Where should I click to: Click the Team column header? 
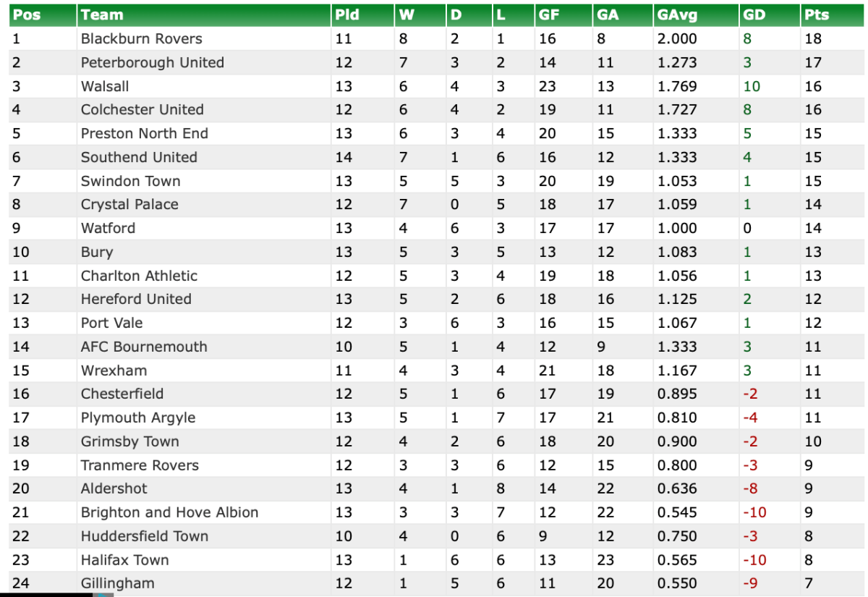(x=102, y=14)
